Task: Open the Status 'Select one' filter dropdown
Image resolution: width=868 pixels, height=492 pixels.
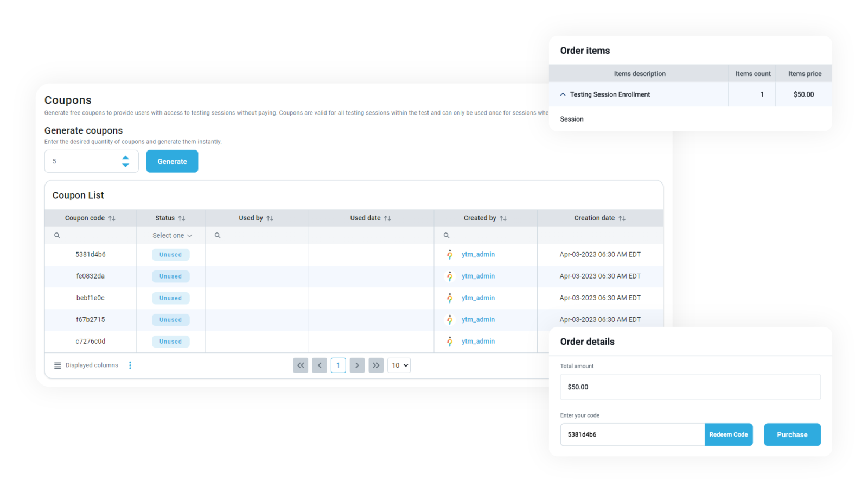Action: click(171, 236)
